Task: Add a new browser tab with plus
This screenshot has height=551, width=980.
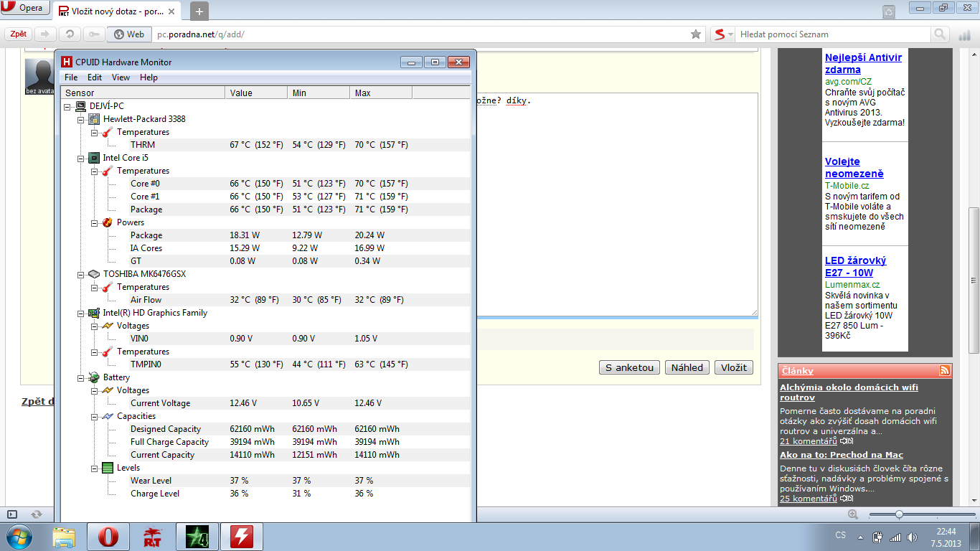Action: pyautogui.click(x=199, y=11)
